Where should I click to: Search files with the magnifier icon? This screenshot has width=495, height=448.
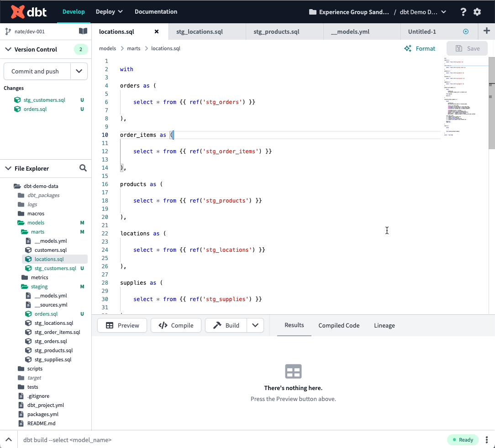[x=83, y=168]
